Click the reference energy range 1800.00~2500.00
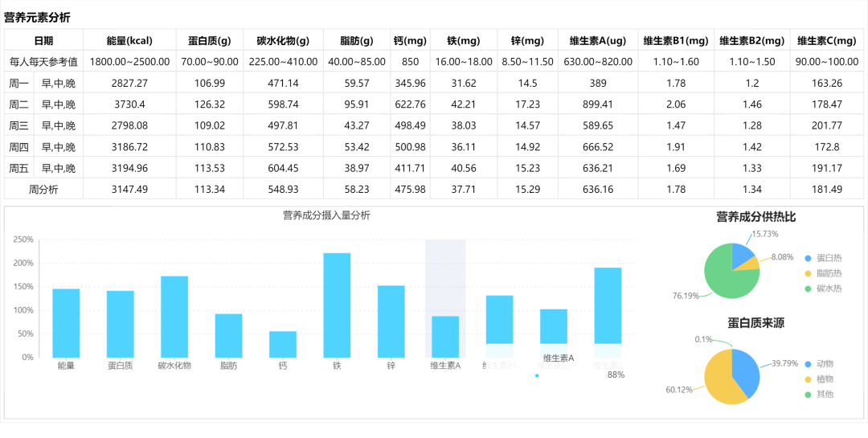This screenshot has width=868, height=438. coord(129,62)
